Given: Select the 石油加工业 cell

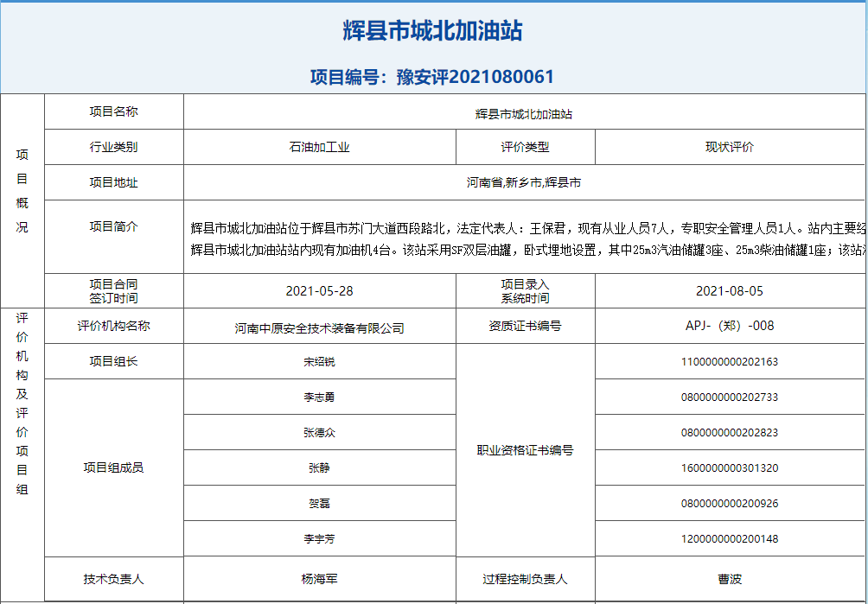Looking at the screenshot, I should click(x=319, y=147).
